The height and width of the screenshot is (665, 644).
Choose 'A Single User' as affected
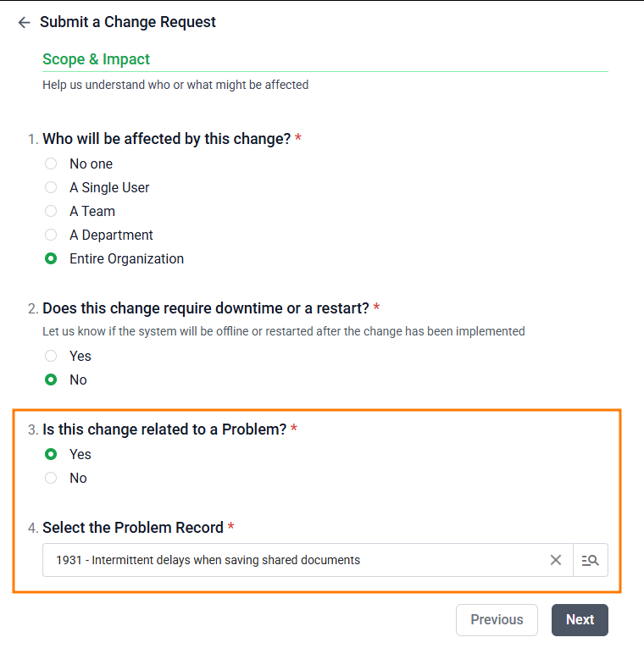tap(51, 187)
